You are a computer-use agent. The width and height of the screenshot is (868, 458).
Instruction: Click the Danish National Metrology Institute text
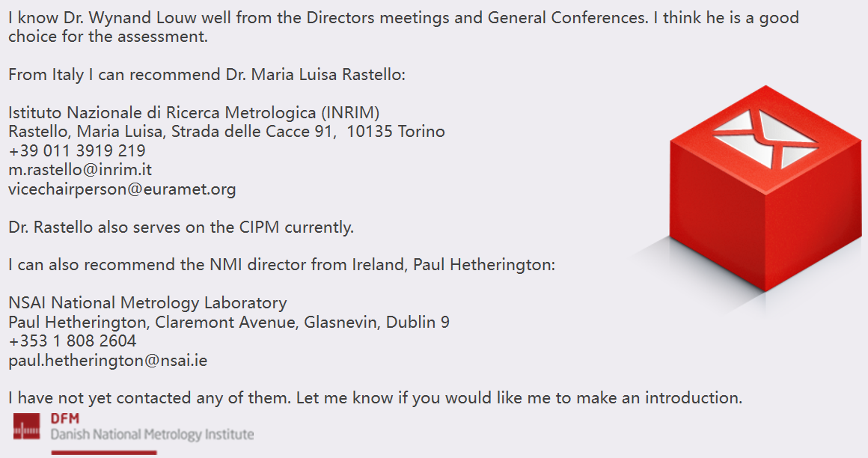[x=152, y=434]
